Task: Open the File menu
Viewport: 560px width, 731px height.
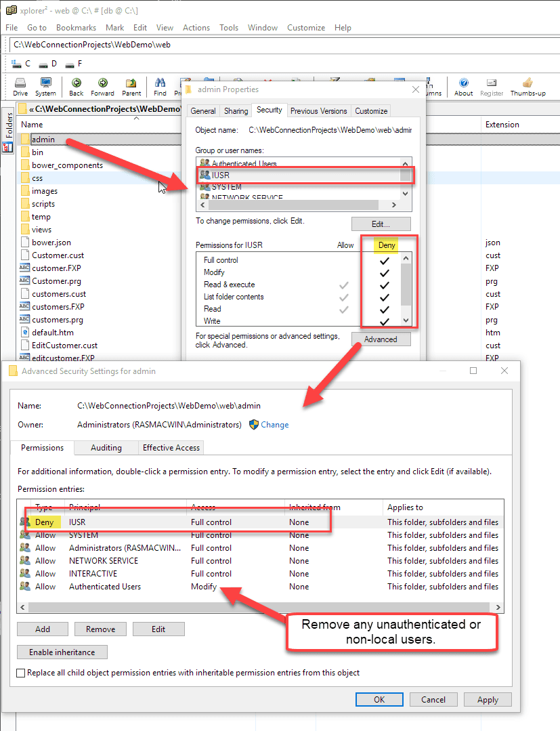Action: pyautogui.click(x=12, y=28)
